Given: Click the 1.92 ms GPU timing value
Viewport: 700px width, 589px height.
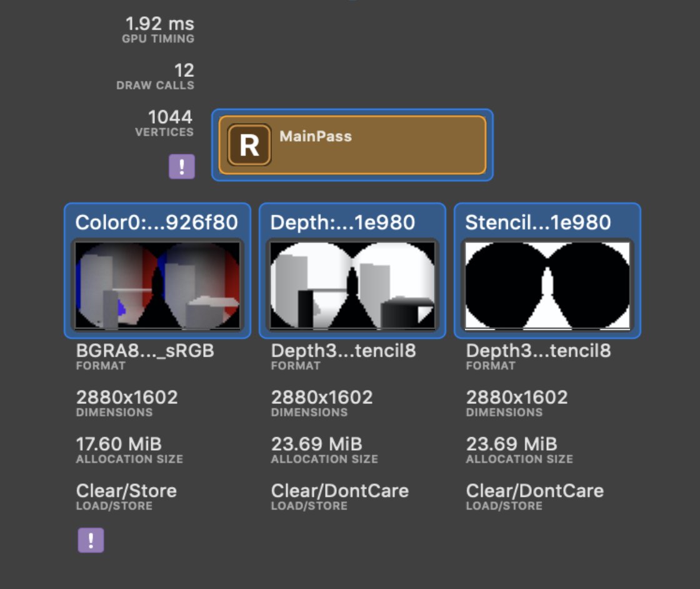Looking at the screenshot, I should [x=159, y=24].
